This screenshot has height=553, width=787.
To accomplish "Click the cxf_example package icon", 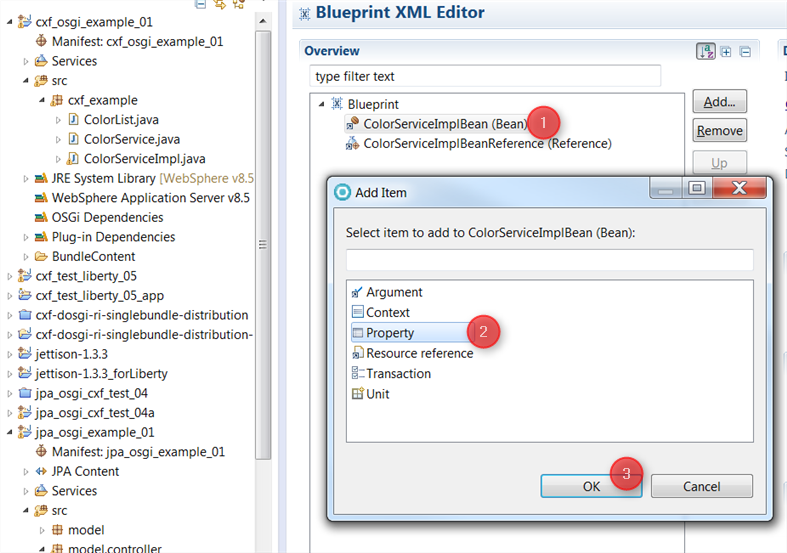I will click(x=57, y=100).
